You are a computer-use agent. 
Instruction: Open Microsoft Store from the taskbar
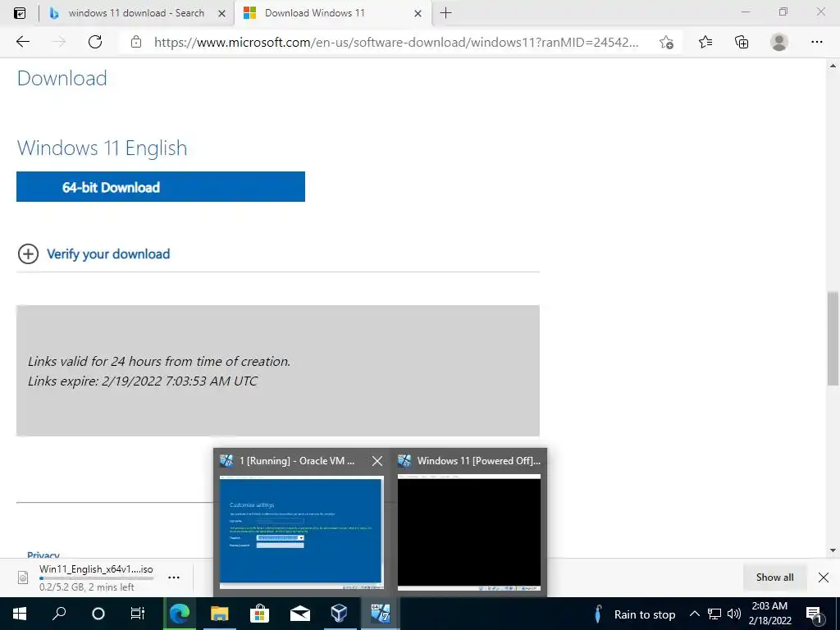259,614
